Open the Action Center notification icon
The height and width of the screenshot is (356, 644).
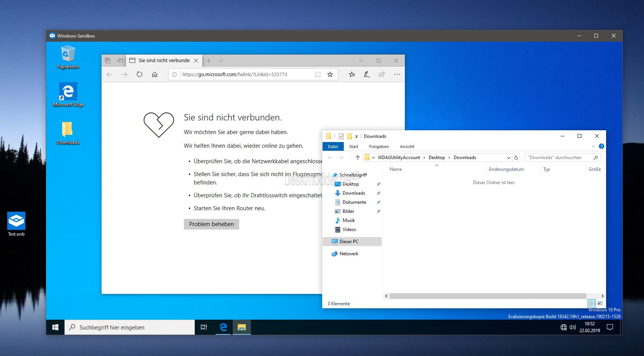point(610,327)
